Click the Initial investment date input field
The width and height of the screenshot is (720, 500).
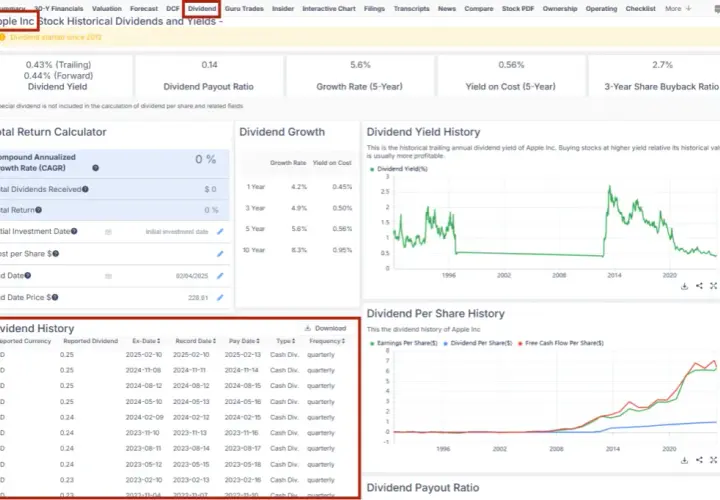[x=177, y=232]
